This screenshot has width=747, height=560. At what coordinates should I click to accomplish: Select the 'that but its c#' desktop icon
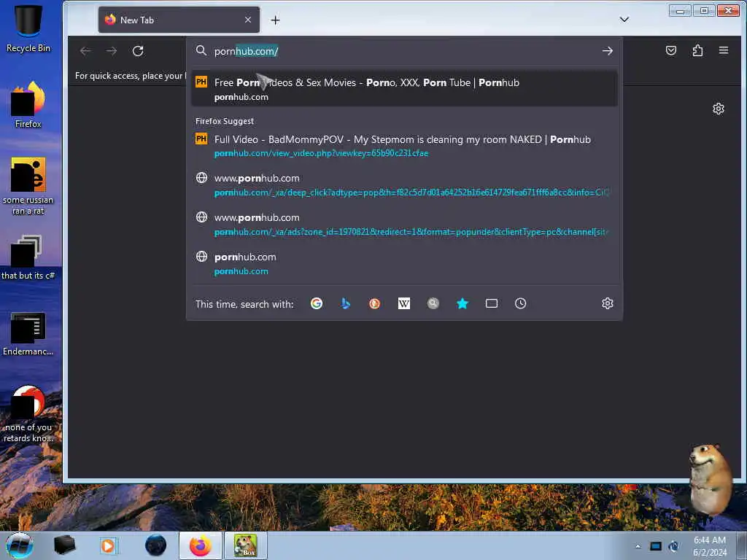pyautogui.click(x=28, y=257)
